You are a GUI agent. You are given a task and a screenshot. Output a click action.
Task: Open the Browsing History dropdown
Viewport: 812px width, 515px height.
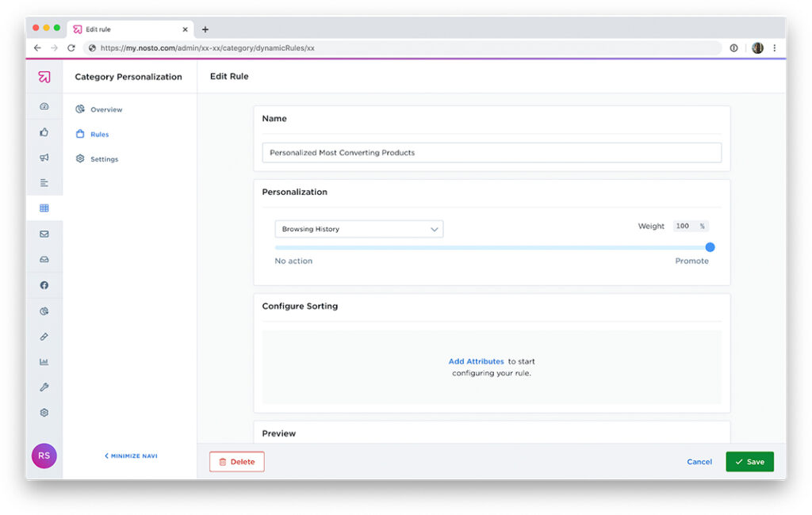coord(359,229)
